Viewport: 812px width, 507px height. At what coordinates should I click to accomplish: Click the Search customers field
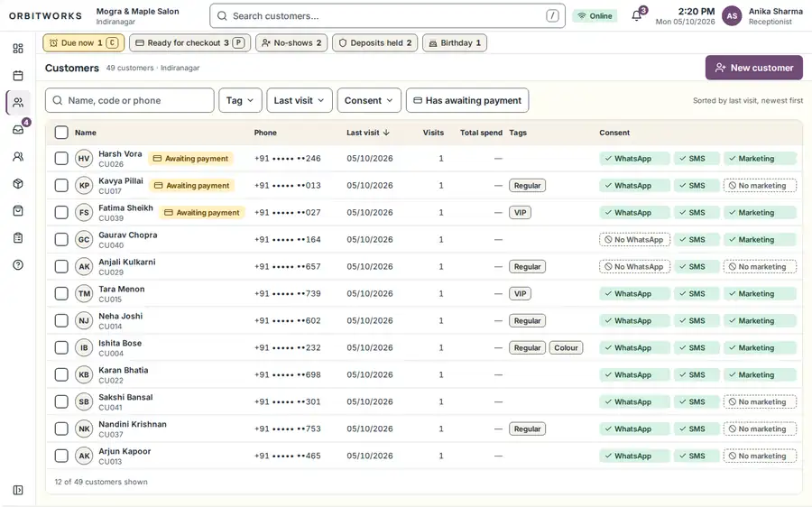[x=387, y=16]
